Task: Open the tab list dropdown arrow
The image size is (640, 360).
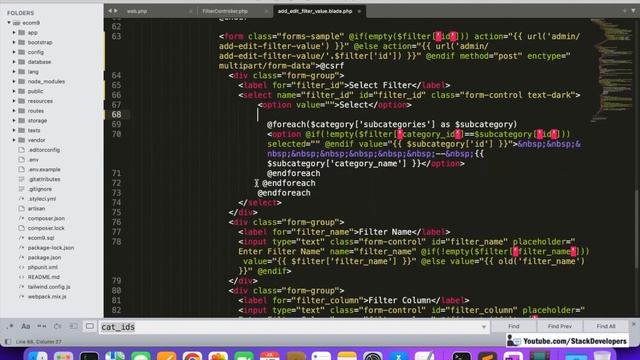Action: (x=633, y=11)
